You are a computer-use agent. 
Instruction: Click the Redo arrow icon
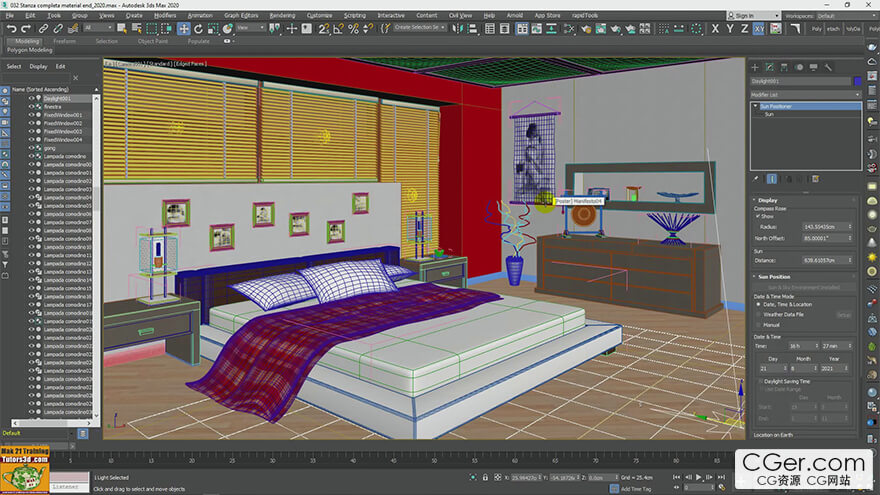click(x=26, y=29)
